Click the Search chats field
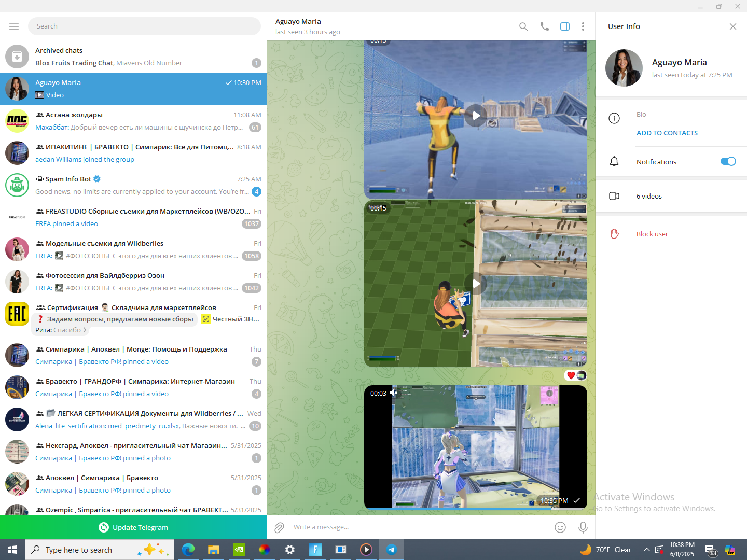747x560 pixels. (x=145, y=26)
